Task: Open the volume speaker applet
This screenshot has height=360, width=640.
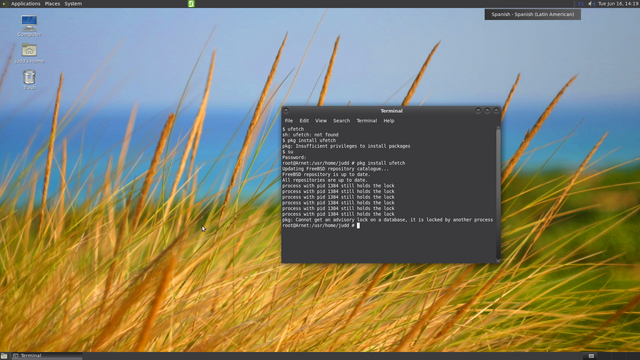Action: [x=591, y=4]
